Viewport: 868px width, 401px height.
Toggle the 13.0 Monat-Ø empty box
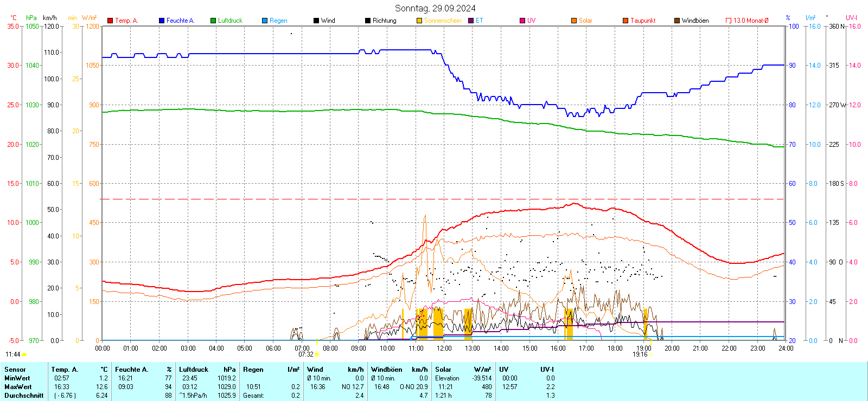click(x=729, y=21)
